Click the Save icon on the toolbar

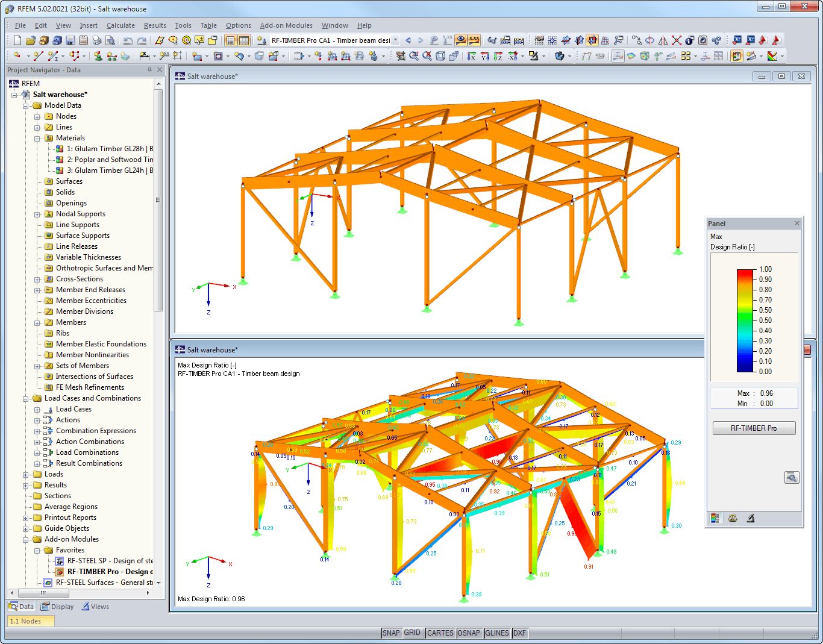(70, 41)
